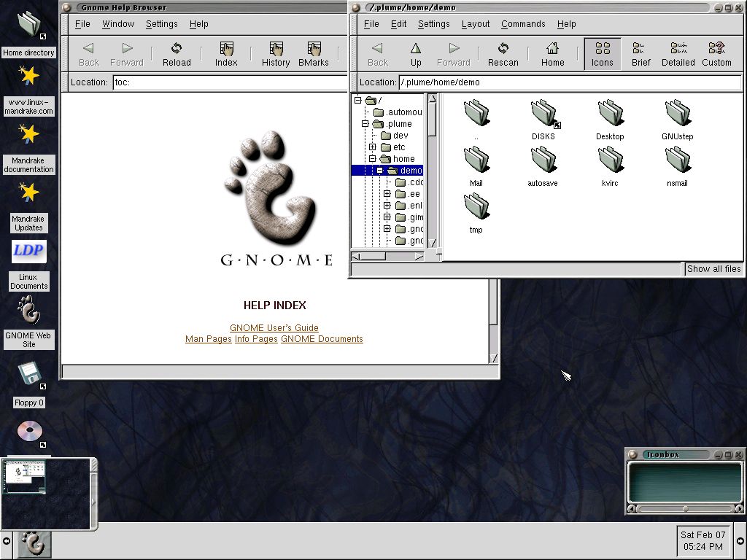The image size is (747, 560).
Task: Open the GNOME User's Guide link
Action: point(274,327)
